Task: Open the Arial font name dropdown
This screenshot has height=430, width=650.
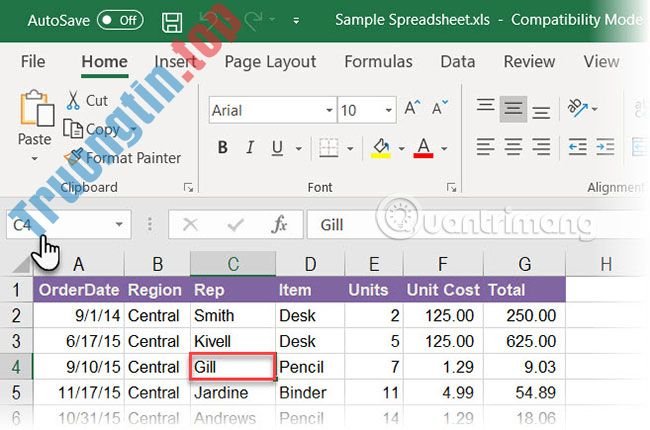Action: point(329,110)
